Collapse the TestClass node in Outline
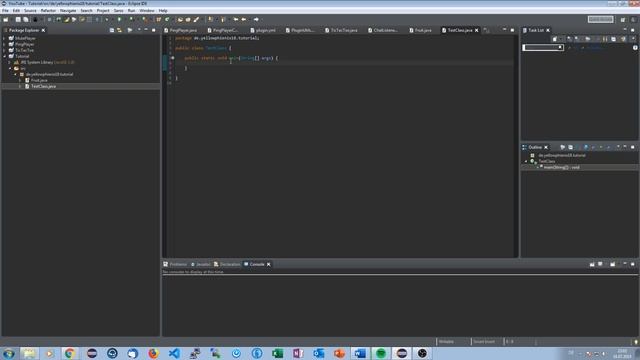 (x=527, y=162)
